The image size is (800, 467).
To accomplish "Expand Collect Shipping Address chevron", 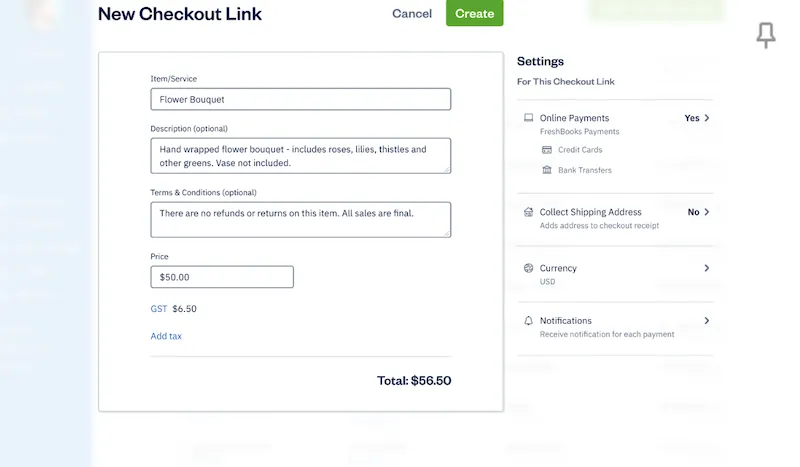I will (707, 212).
